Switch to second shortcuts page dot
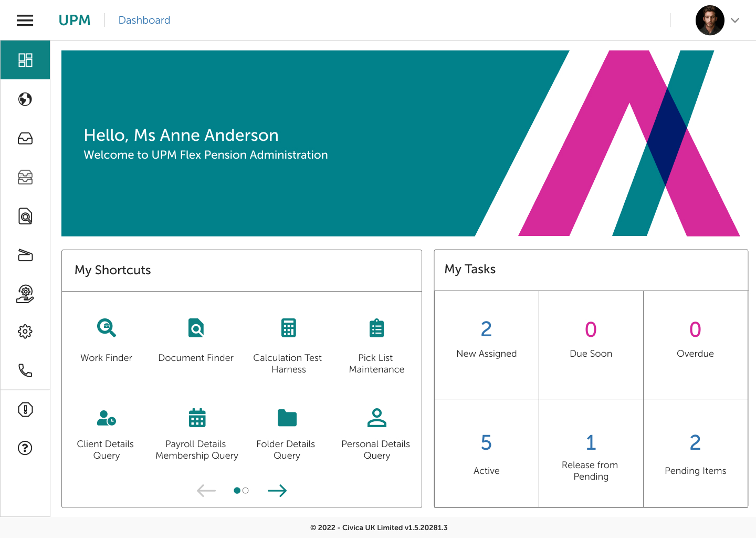 246,491
